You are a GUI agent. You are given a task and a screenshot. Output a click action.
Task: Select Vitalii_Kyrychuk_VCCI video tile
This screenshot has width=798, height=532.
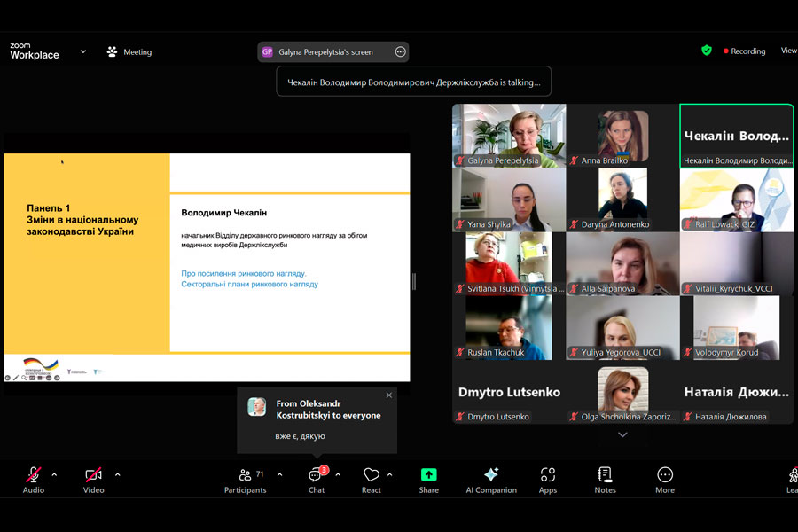coord(737,263)
